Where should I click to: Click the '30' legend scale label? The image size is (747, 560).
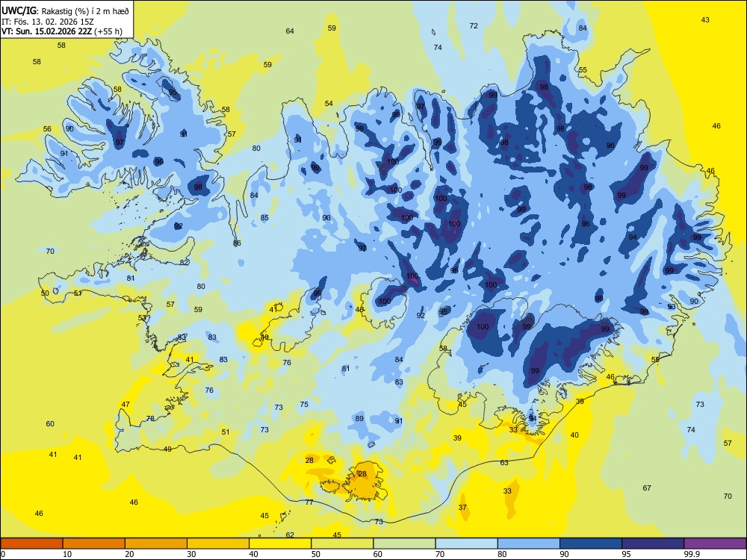(191, 554)
